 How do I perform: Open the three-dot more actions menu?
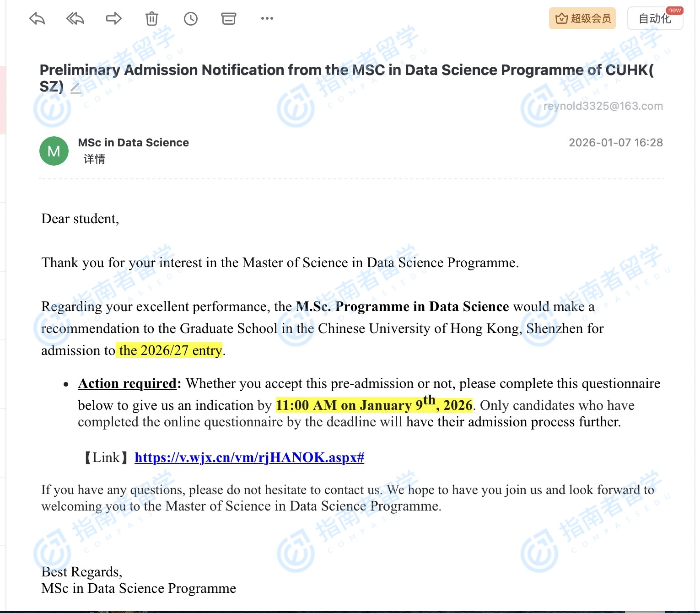tap(267, 19)
